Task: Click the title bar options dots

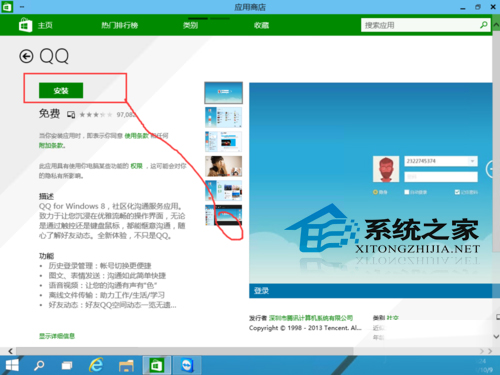Action: pos(22,7)
